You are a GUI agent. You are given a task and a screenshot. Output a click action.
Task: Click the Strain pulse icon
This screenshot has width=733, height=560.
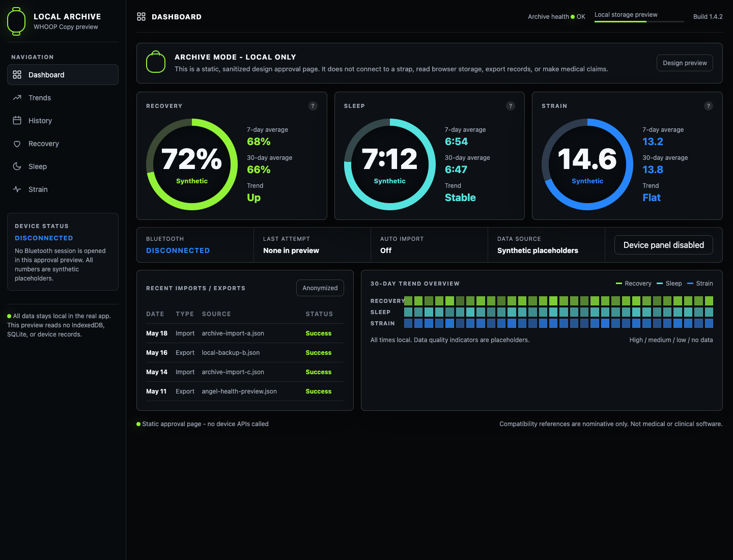point(17,189)
